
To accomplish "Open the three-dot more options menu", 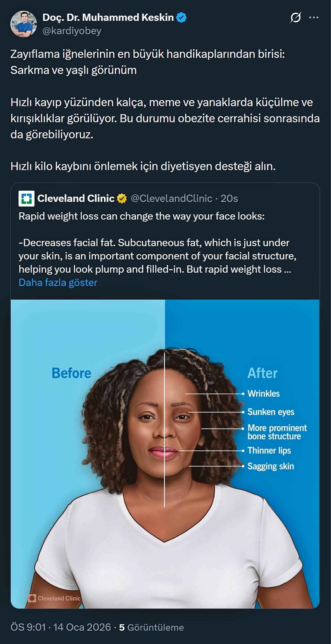I will (x=314, y=18).
